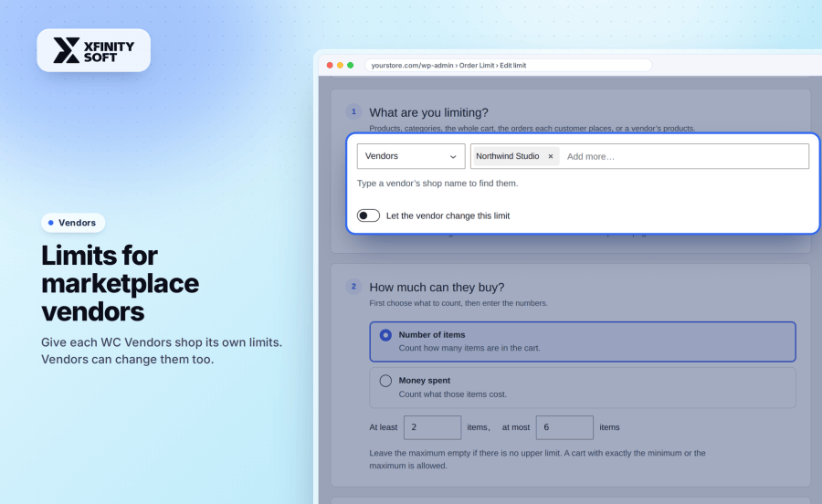The height and width of the screenshot is (504, 822).
Task: Select the Money spent radio option
Action: point(385,381)
